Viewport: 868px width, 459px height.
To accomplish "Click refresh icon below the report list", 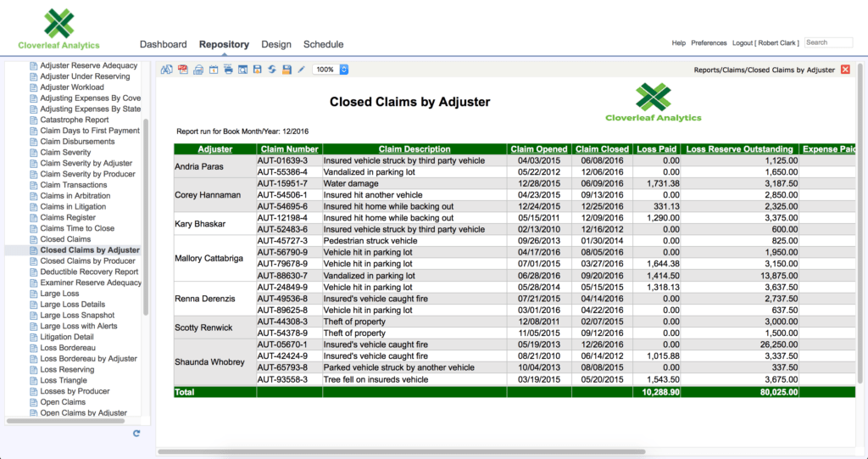I will [x=136, y=434].
